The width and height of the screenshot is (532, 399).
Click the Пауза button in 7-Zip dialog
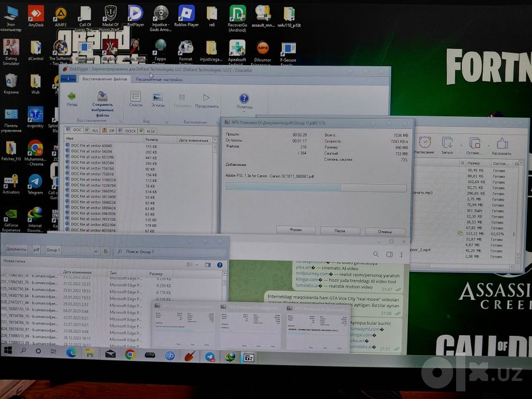(340, 231)
